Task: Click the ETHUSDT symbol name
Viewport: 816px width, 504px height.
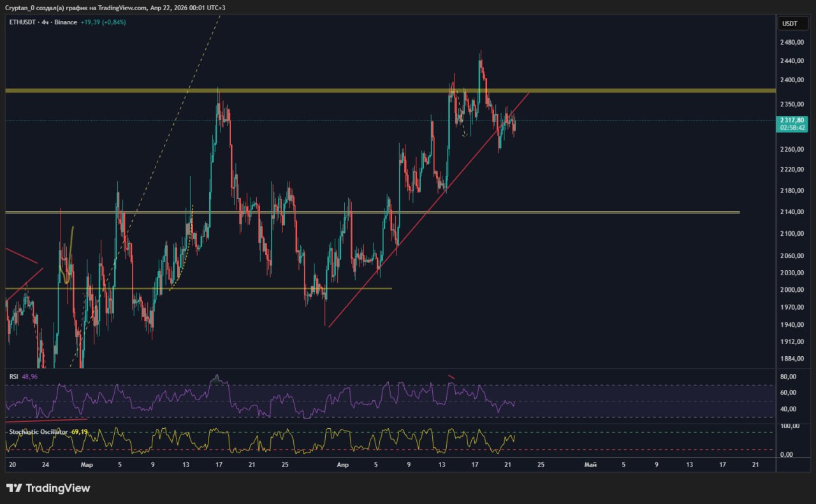Action: (x=24, y=22)
